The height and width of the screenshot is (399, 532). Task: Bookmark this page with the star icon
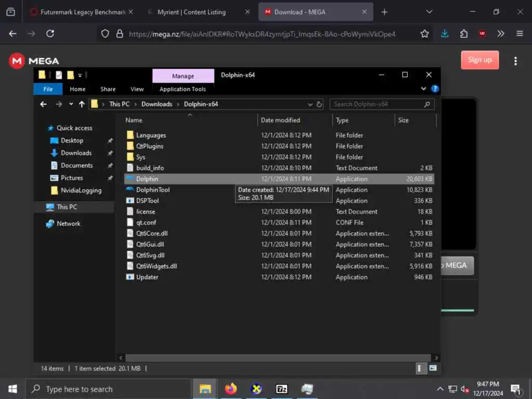point(424,34)
